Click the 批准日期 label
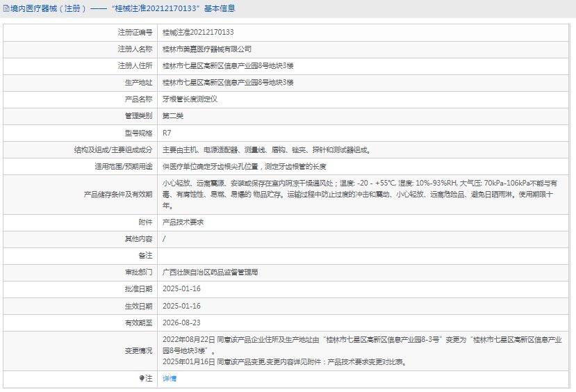The width and height of the screenshot is (576, 392). [138, 288]
